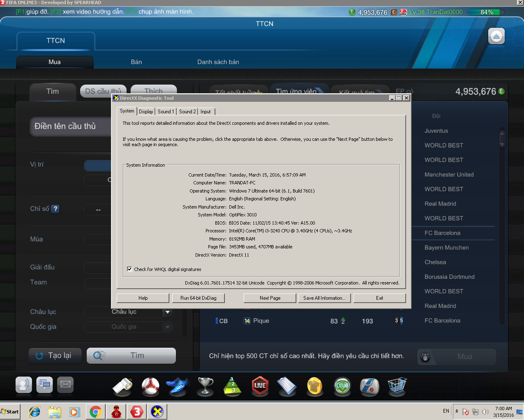Click Save All Information button
The width and height of the screenshot is (524, 420).
click(x=324, y=298)
